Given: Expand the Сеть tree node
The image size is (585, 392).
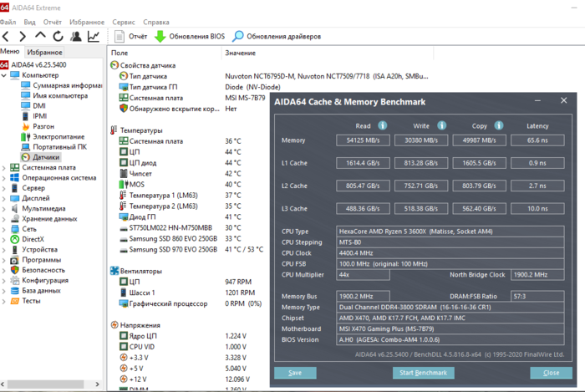Looking at the screenshot, I should coord(3,229).
